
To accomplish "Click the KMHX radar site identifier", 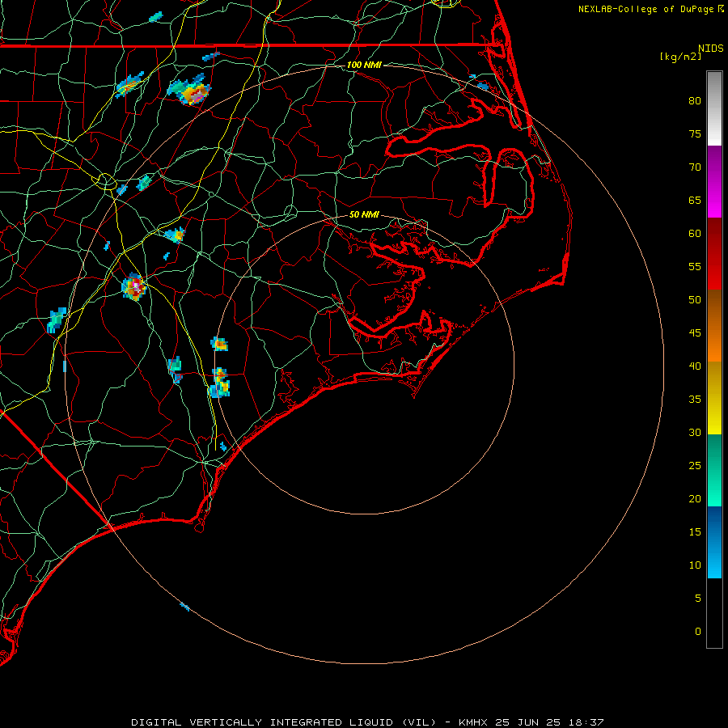I will point(472,722).
